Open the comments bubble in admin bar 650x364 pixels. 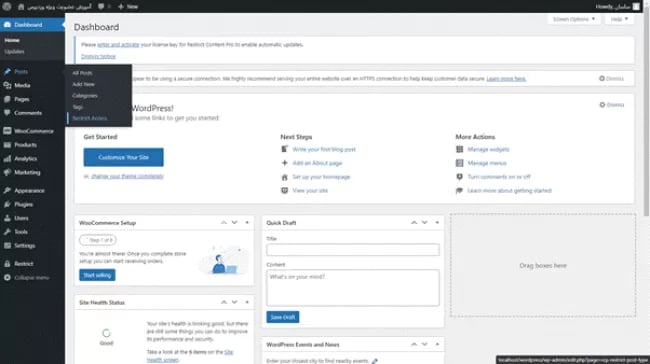(x=101, y=7)
